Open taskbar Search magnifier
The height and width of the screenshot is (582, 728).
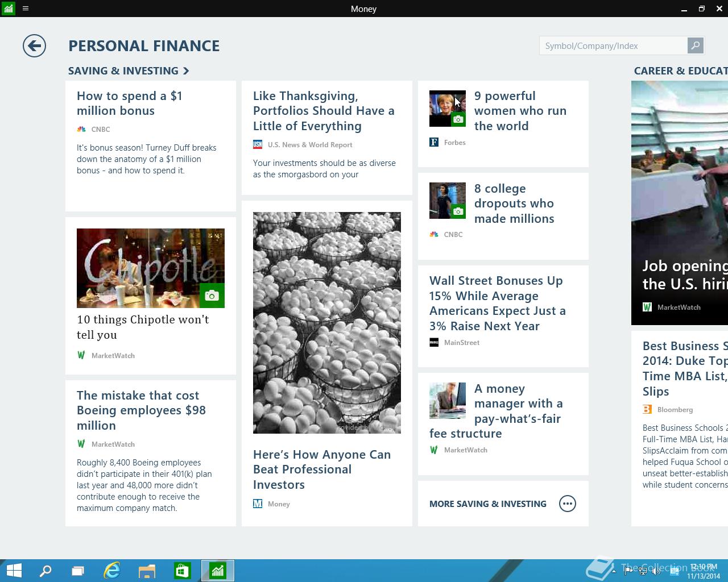coord(45,571)
